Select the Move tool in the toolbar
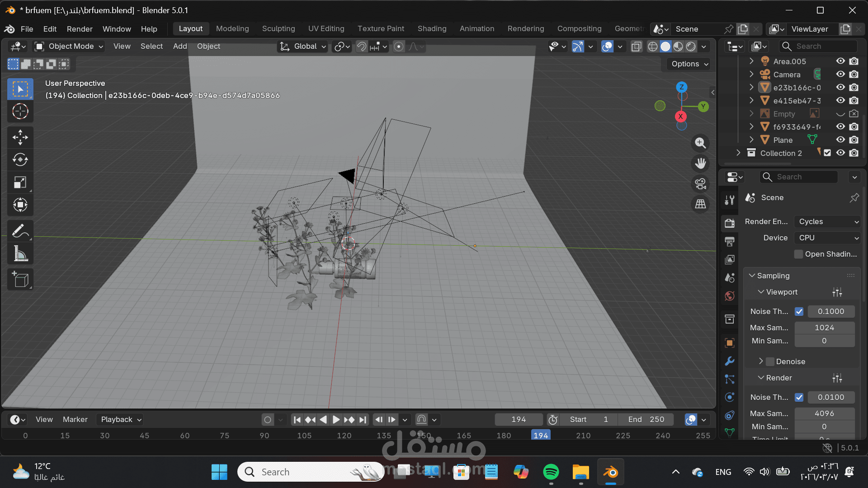 point(20,137)
